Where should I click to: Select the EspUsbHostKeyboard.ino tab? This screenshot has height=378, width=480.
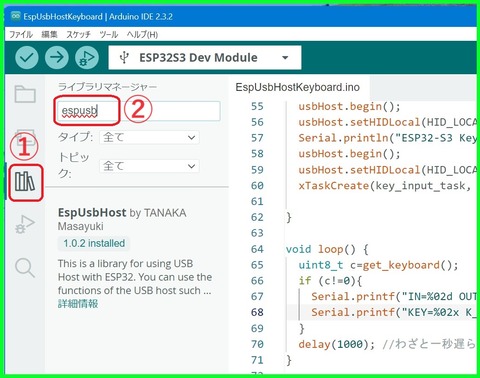coord(297,87)
